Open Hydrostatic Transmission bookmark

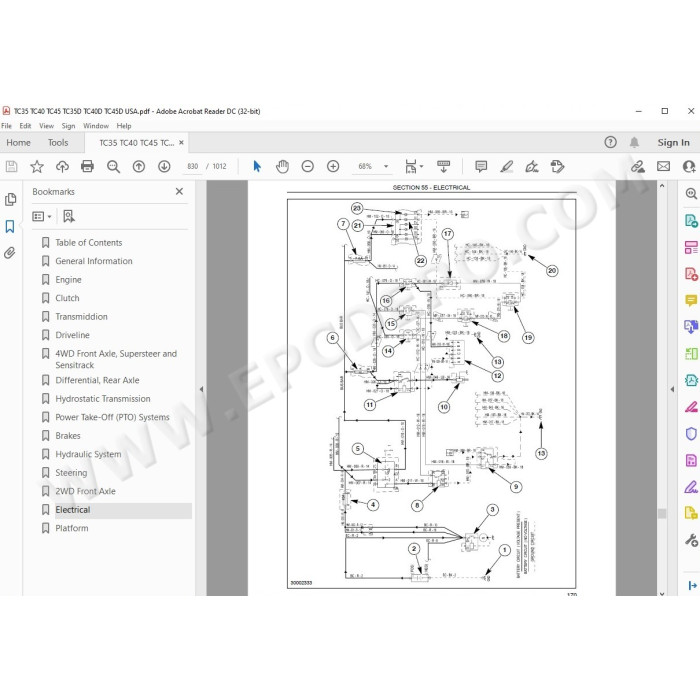(103, 399)
